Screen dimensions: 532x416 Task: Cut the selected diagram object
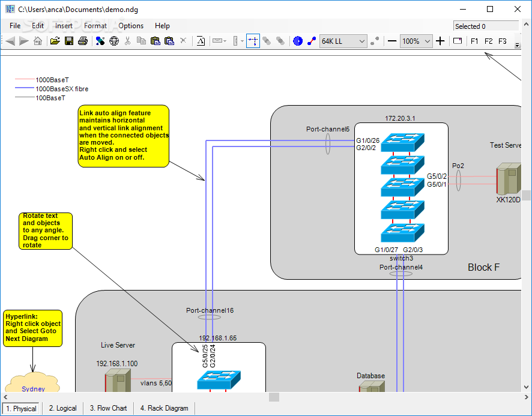pos(128,41)
